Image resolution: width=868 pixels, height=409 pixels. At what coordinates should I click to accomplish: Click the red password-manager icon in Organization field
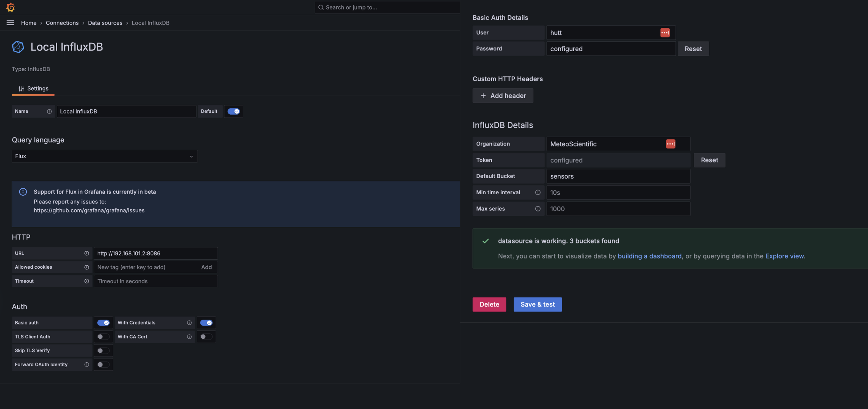pos(670,144)
